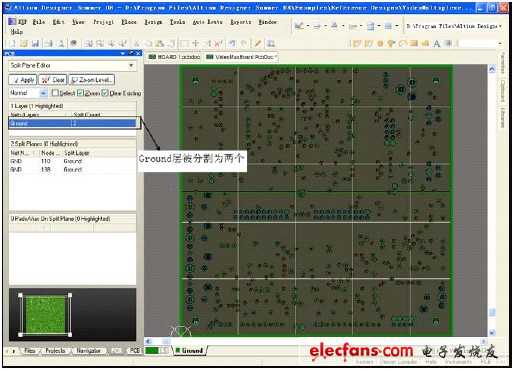
Task: Open the utility drawing tools dropdown arrow
Action: [308, 26]
